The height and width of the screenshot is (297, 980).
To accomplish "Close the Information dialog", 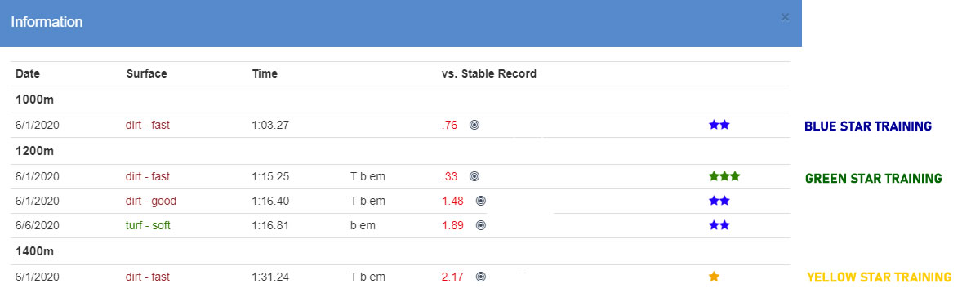I will [x=785, y=16].
